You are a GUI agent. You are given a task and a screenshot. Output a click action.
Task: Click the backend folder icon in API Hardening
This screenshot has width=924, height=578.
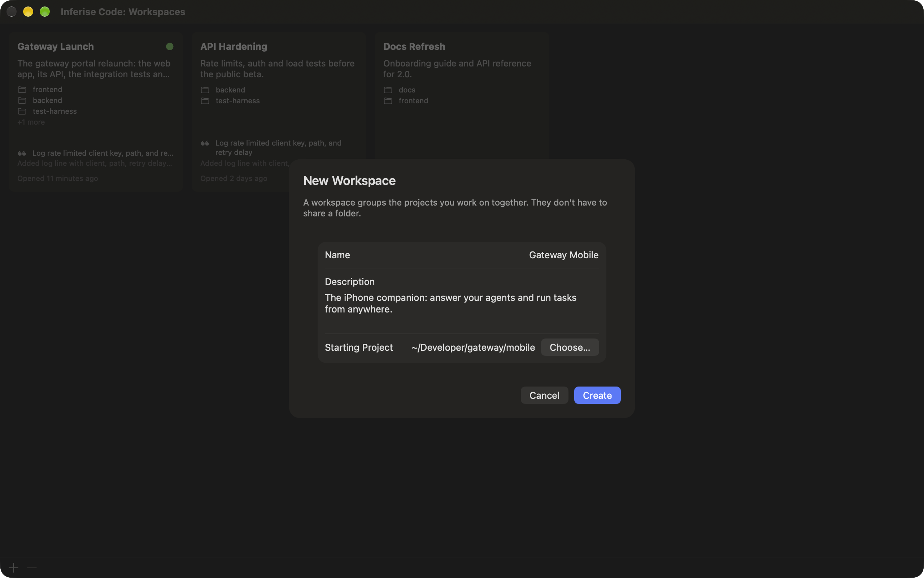point(205,90)
